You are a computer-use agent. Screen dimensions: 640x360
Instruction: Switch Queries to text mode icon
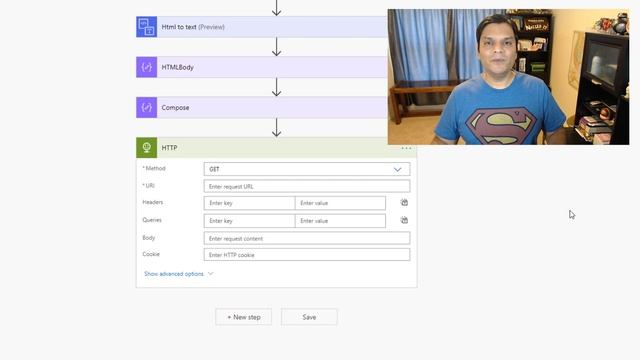(404, 220)
